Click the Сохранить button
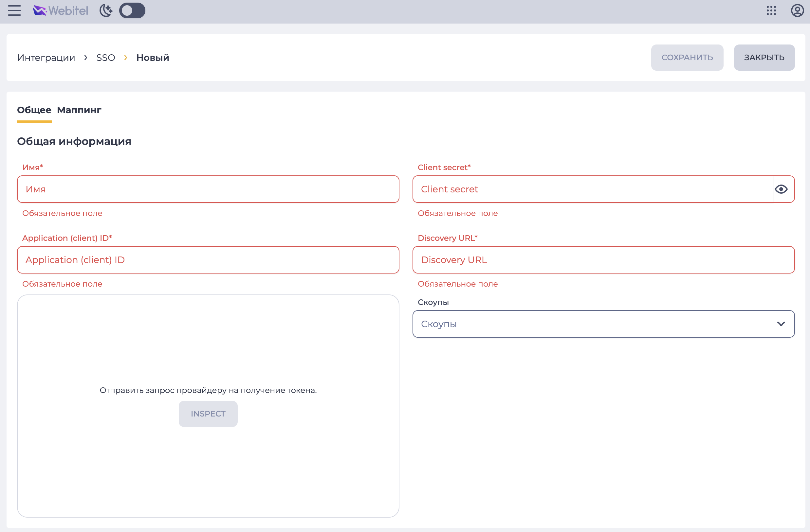The image size is (810, 532). click(687, 58)
